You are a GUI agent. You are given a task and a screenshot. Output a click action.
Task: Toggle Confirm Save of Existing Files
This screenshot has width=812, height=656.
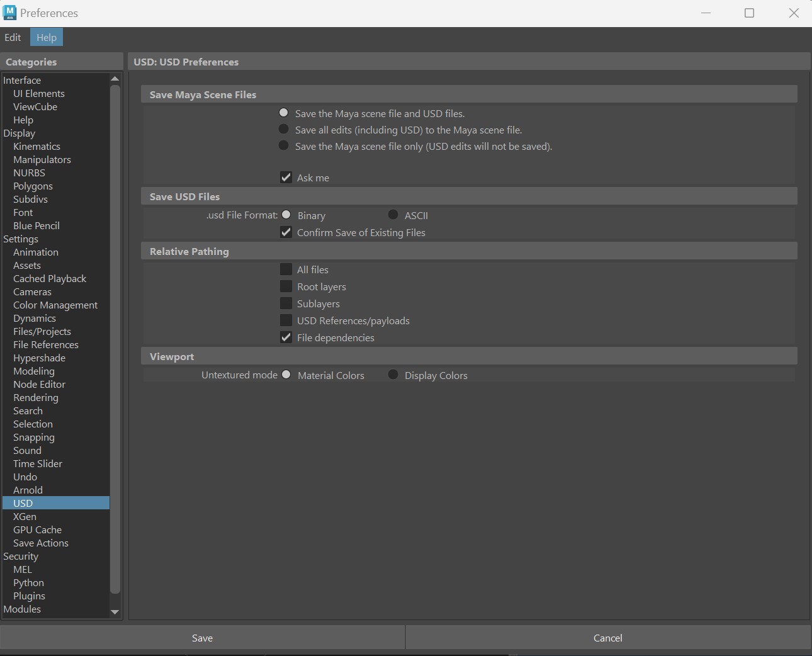(x=286, y=232)
